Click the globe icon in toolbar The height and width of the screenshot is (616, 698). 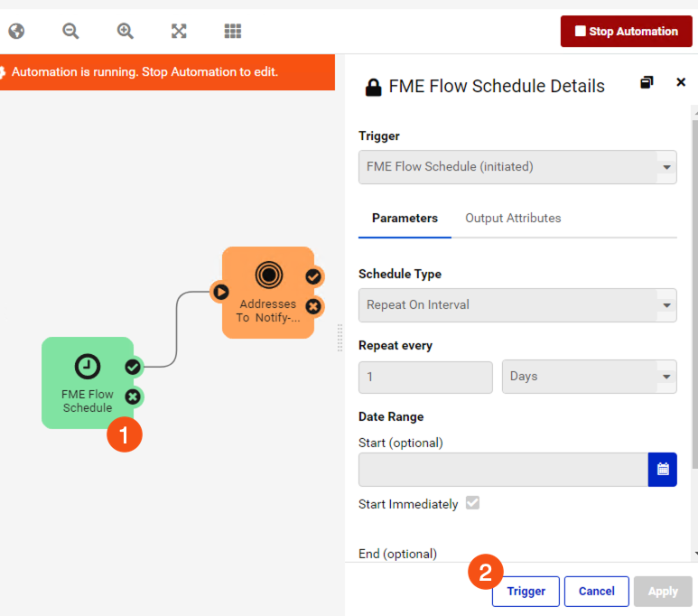16,32
